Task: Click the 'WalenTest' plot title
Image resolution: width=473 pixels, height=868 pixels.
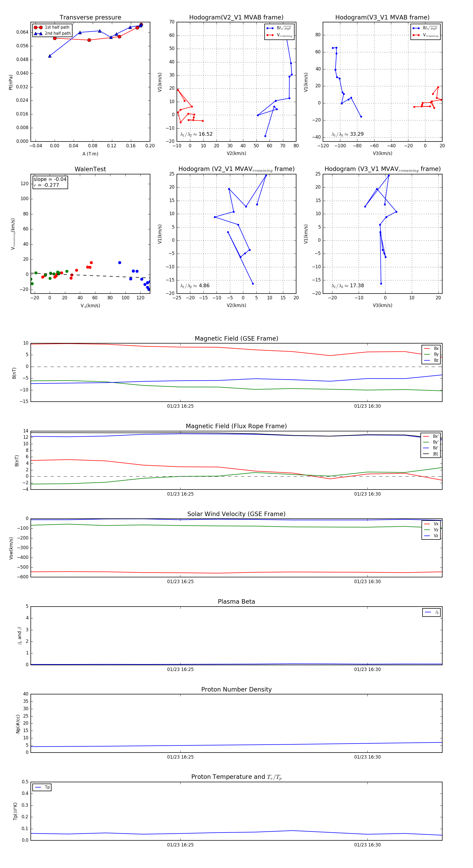Action: pyautogui.click(x=90, y=169)
